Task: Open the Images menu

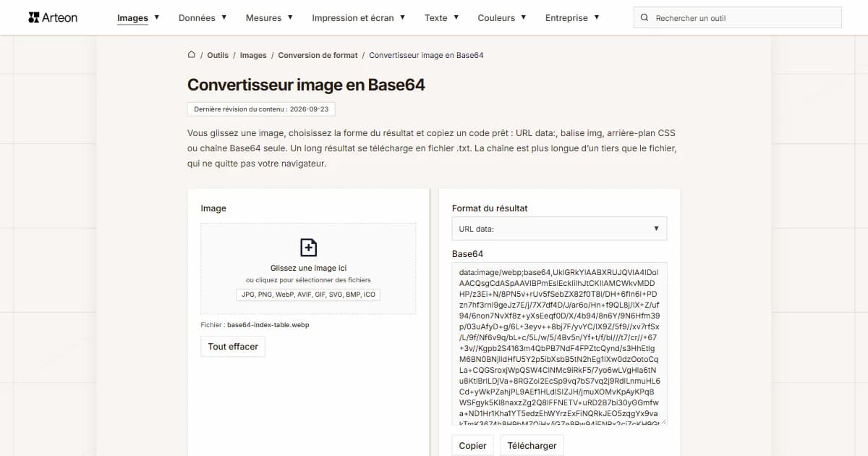Action: (132, 18)
